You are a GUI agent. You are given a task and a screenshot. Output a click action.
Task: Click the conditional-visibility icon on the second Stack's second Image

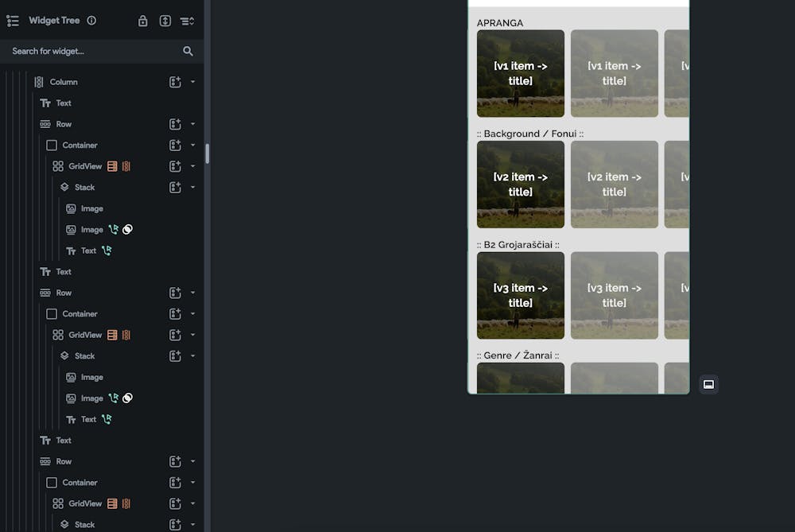pos(128,398)
